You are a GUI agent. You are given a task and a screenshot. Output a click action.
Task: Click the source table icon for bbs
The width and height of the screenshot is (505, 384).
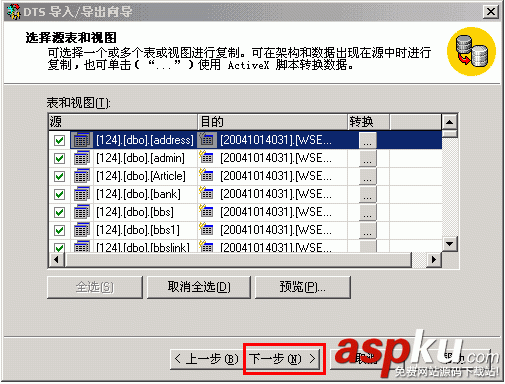[82, 212]
